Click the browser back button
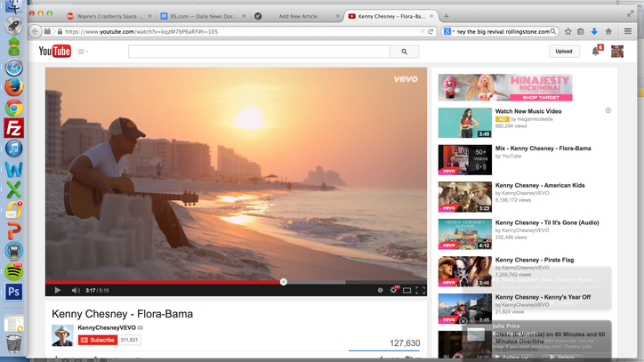The height and width of the screenshot is (362, 644). (x=36, y=32)
